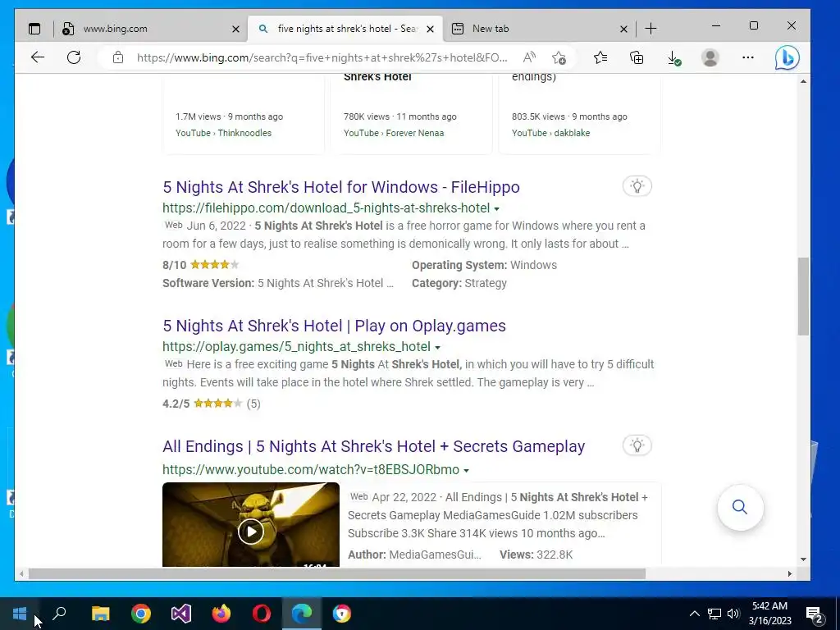Click the scroll up arrow of the page

coord(803,81)
